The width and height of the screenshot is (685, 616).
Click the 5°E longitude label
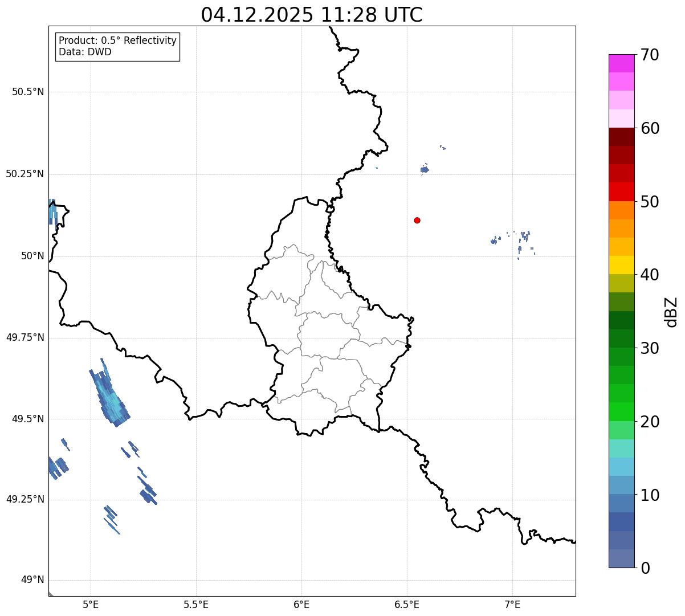point(91,605)
